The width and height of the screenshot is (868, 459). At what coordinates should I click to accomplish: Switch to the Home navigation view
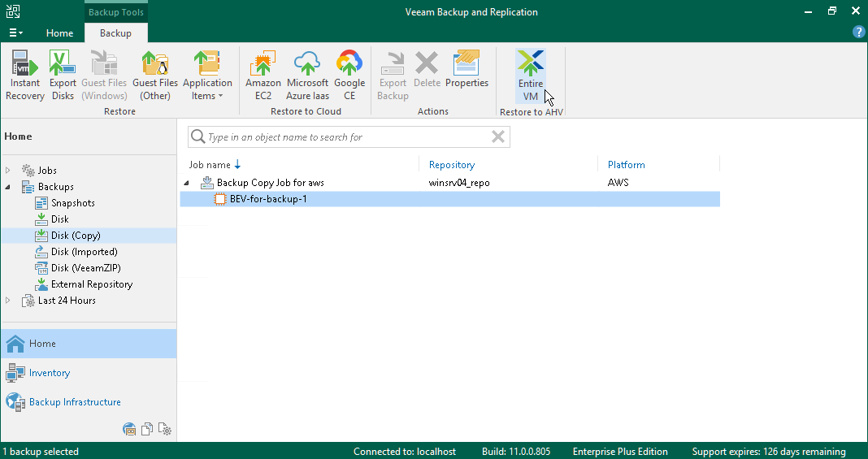[89, 344]
